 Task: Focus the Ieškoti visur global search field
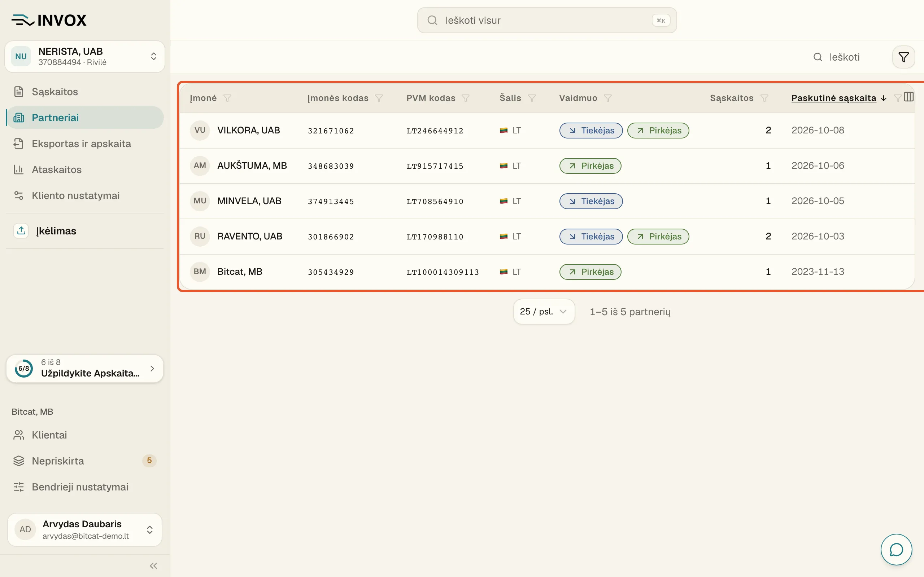(x=547, y=20)
